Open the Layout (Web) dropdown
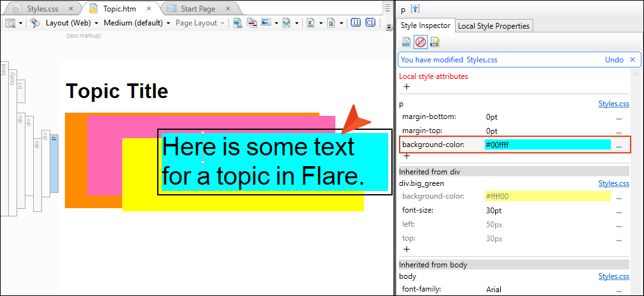Image resolution: width=644 pixels, height=296 pixels. click(72, 23)
